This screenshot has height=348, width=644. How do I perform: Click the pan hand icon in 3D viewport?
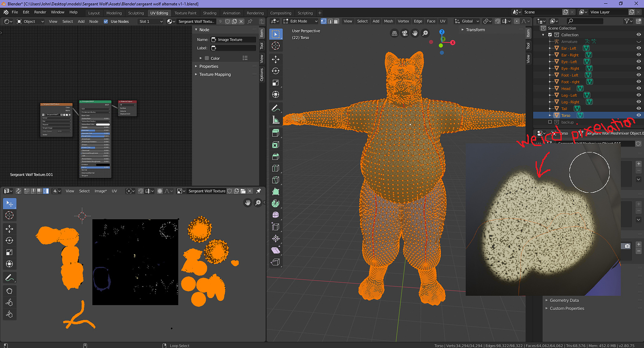(x=415, y=33)
